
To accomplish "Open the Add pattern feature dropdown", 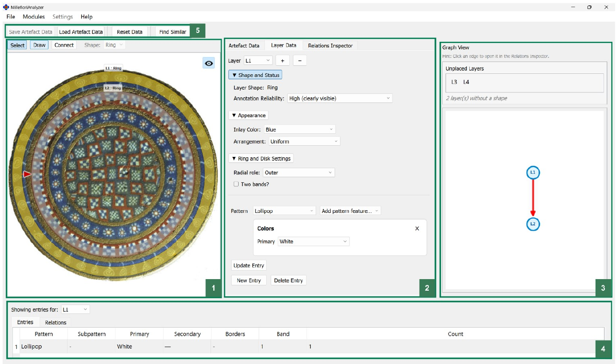I will (x=350, y=211).
